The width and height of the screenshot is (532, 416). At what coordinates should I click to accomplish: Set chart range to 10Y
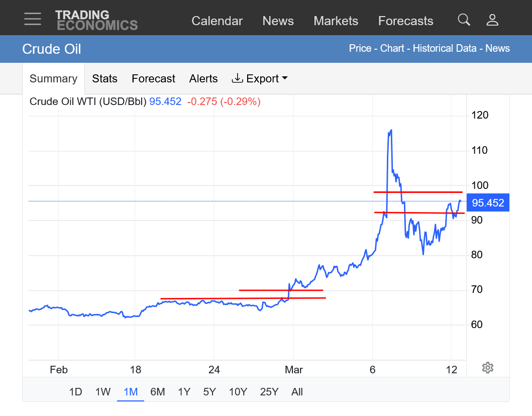tap(238, 392)
